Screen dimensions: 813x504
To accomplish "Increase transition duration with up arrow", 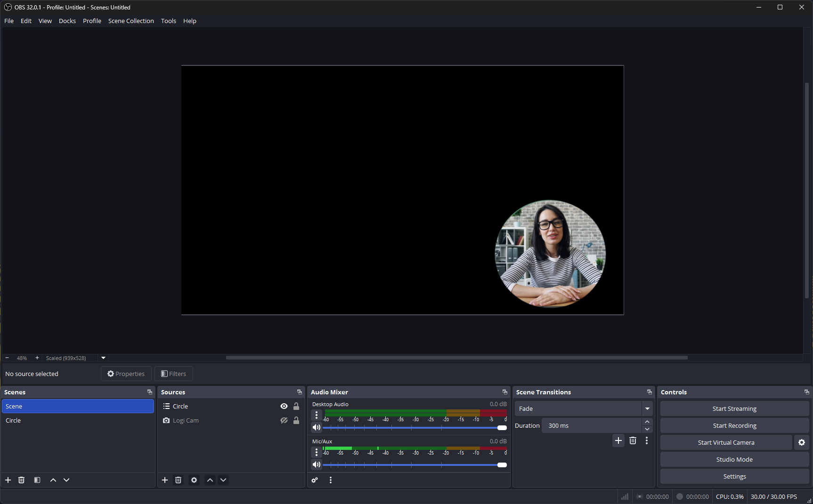I will click(x=647, y=422).
